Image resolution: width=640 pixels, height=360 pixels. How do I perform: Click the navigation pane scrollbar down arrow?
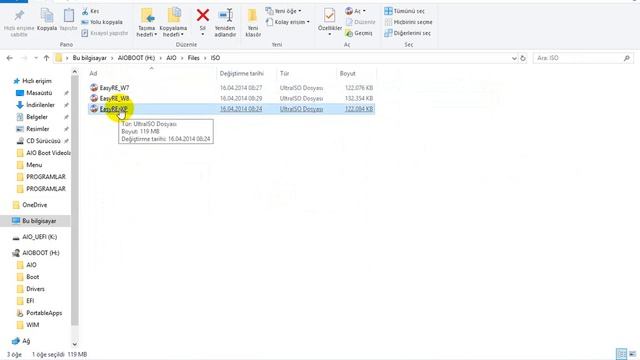[75, 344]
